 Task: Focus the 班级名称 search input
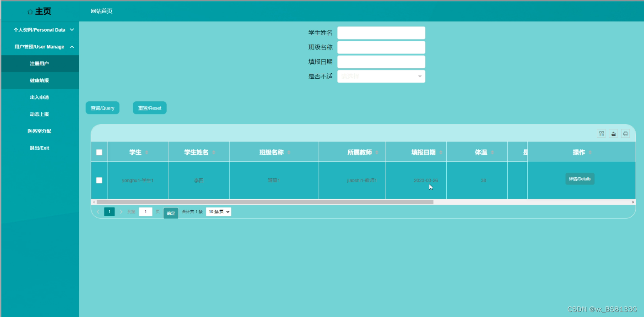pyautogui.click(x=381, y=48)
